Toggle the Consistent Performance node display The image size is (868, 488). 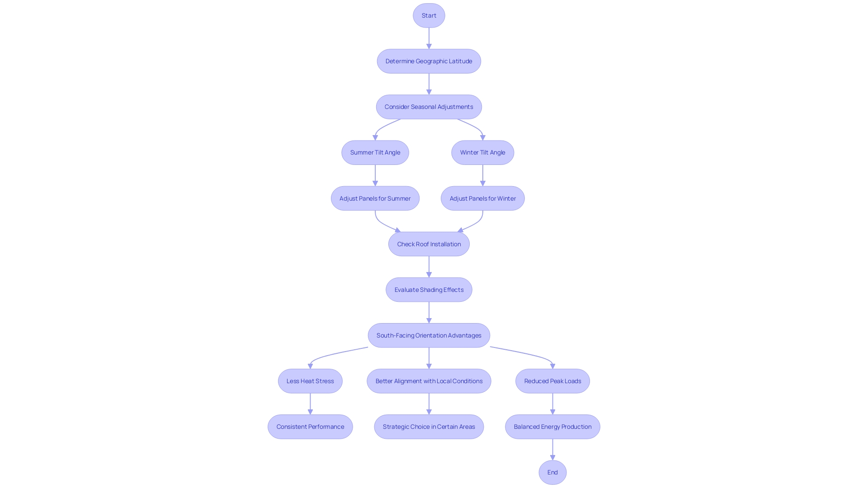pos(310,426)
